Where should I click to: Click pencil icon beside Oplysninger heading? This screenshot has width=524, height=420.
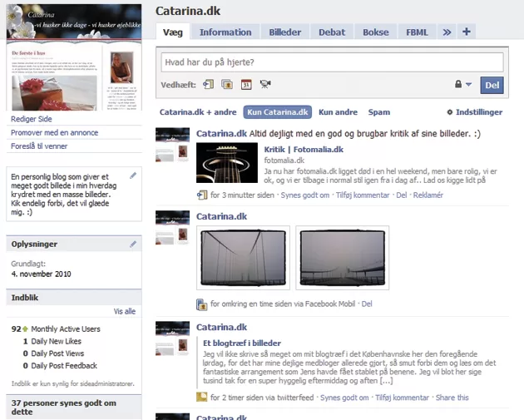(x=133, y=244)
